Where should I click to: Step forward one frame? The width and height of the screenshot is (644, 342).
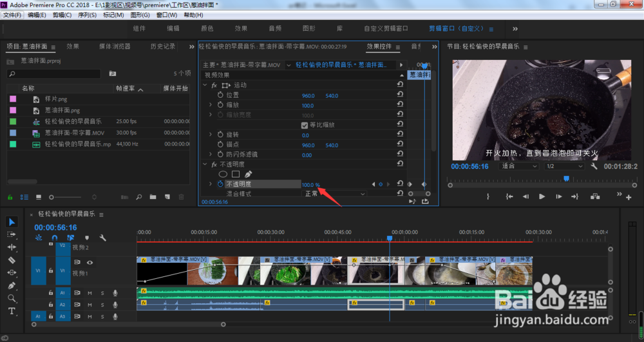click(558, 196)
